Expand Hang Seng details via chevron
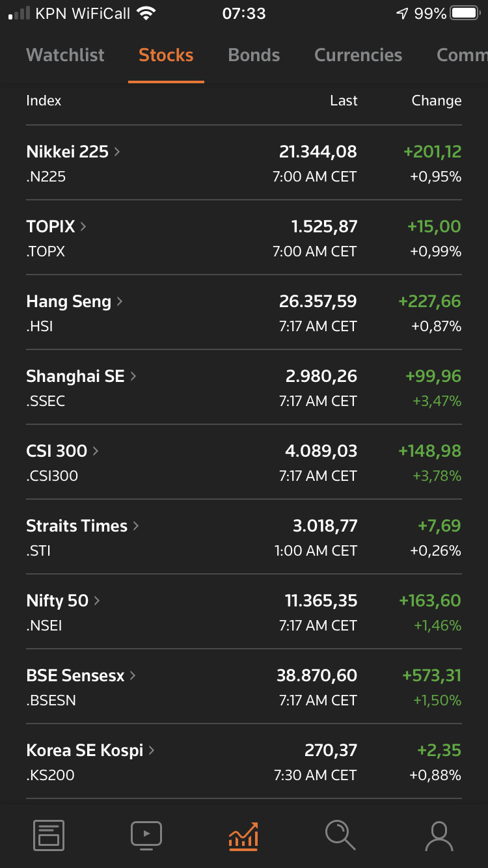 [120, 301]
